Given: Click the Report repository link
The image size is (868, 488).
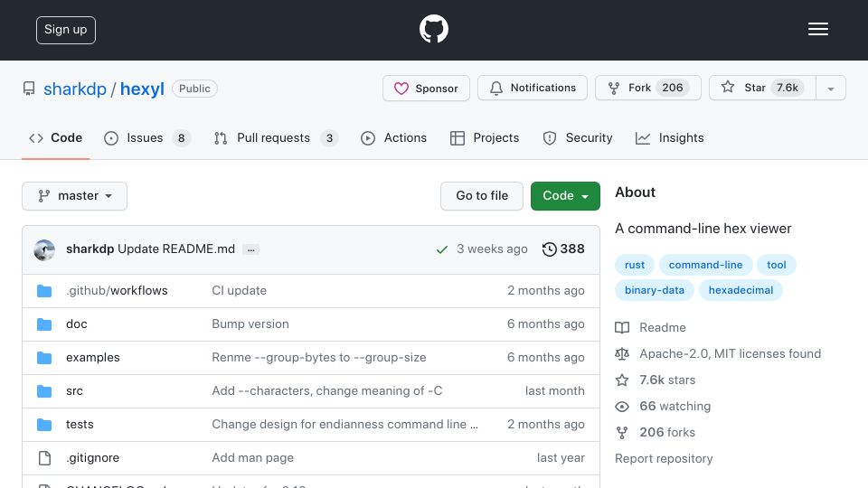Looking at the screenshot, I should [x=664, y=459].
